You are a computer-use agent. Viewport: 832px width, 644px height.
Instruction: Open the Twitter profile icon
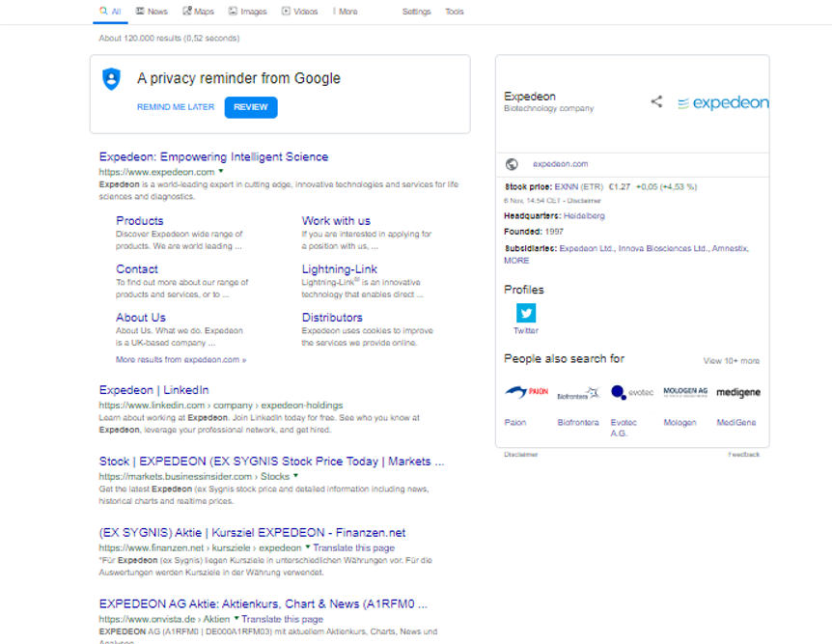pyautogui.click(x=526, y=313)
